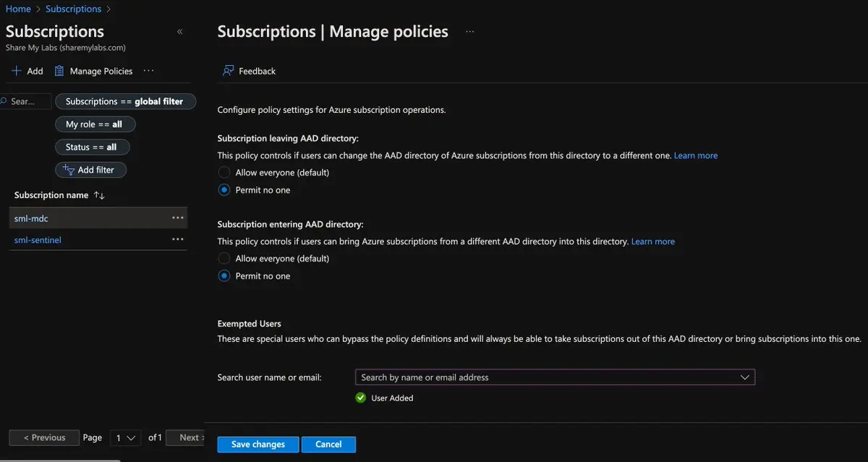Open the toolbar more options ellipsis
The image size is (868, 462).
[148, 71]
